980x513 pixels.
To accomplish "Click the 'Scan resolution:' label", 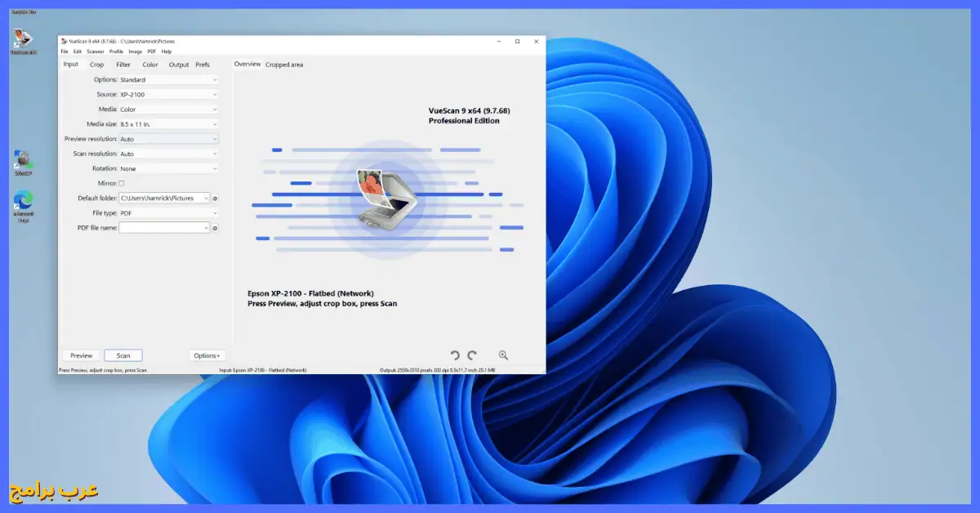I will click(96, 154).
